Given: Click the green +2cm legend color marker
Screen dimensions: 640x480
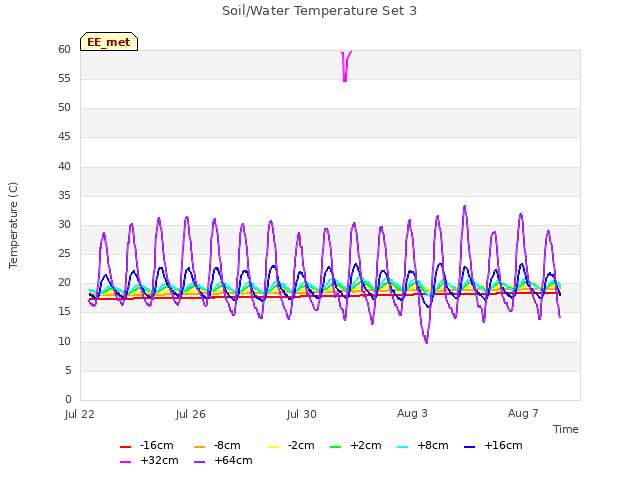Looking at the screenshot, I should [x=335, y=447].
